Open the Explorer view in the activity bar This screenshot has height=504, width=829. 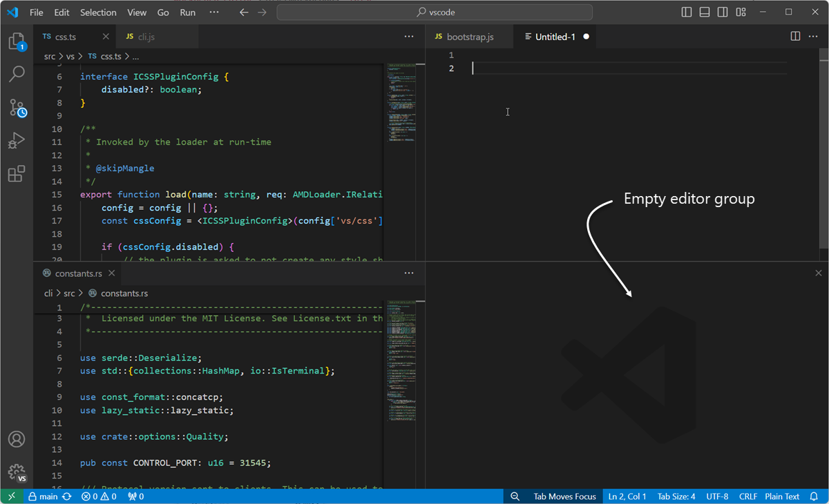17,41
